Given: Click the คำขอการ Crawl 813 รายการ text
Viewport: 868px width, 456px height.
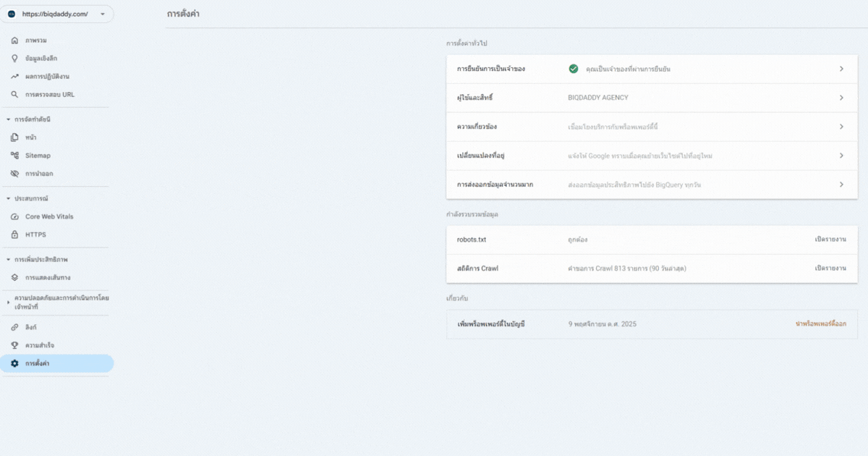Looking at the screenshot, I should 627,269.
